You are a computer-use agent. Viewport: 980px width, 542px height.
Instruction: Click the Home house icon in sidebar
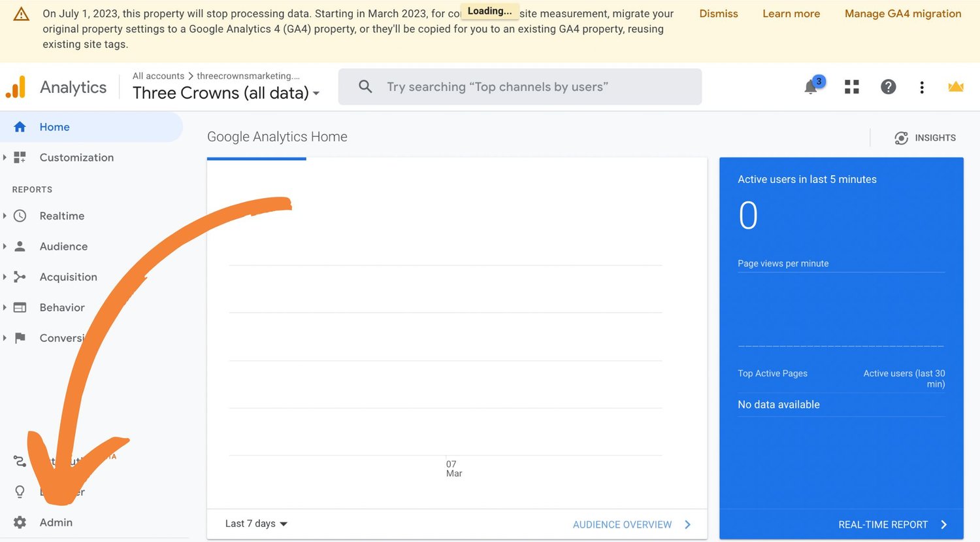click(20, 127)
